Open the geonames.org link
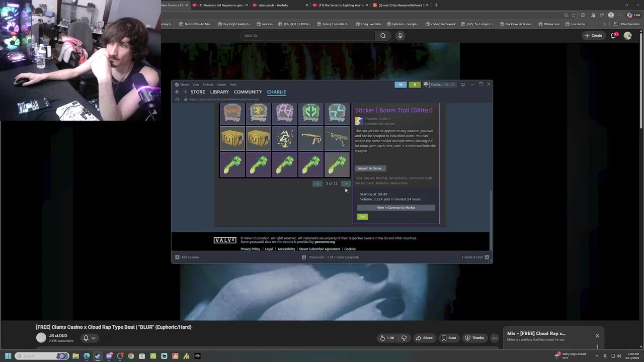The height and width of the screenshot is (362, 644). pyautogui.click(x=325, y=242)
